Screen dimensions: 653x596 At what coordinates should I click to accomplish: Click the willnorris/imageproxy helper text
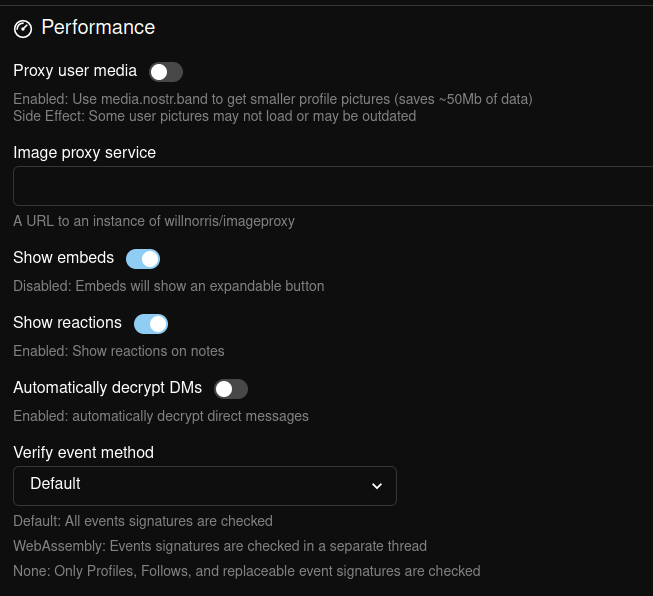(x=154, y=221)
